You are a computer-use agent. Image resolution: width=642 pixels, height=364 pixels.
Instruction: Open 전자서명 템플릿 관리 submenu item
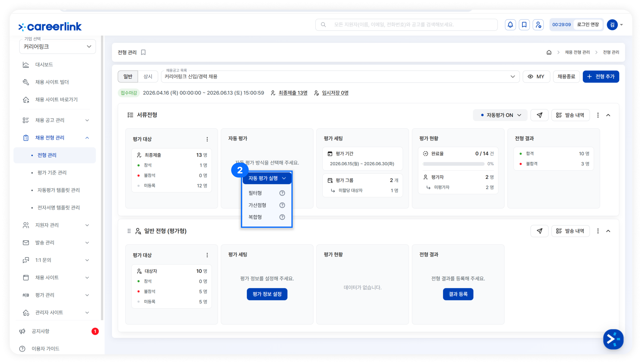pos(54,208)
